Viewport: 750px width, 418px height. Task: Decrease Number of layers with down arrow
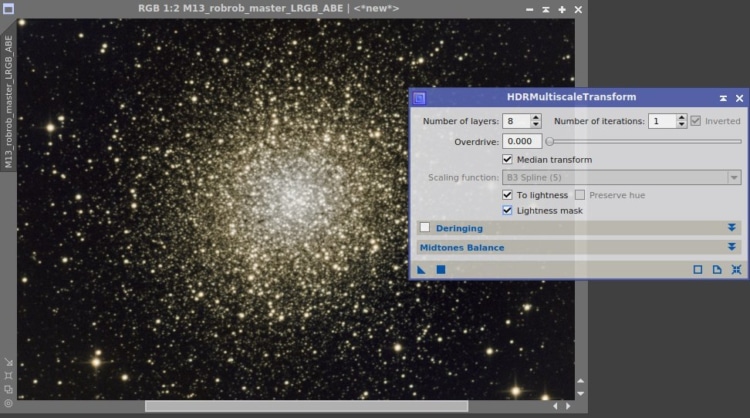click(536, 124)
